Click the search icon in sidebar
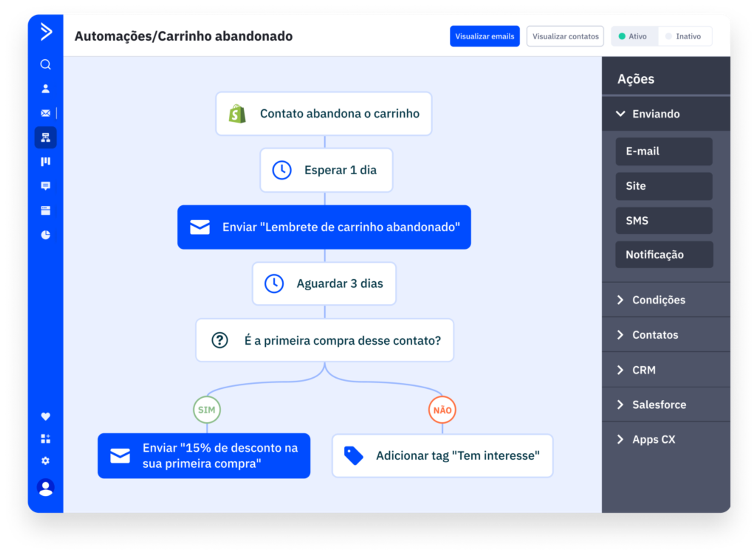The width and height of the screenshot is (756, 552). (x=46, y=64)
